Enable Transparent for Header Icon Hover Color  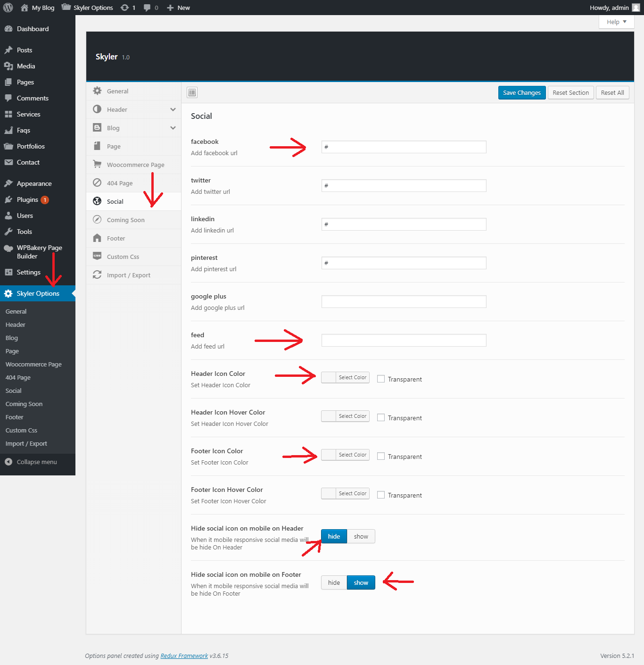pyautogui.click(x=381, y=417)
